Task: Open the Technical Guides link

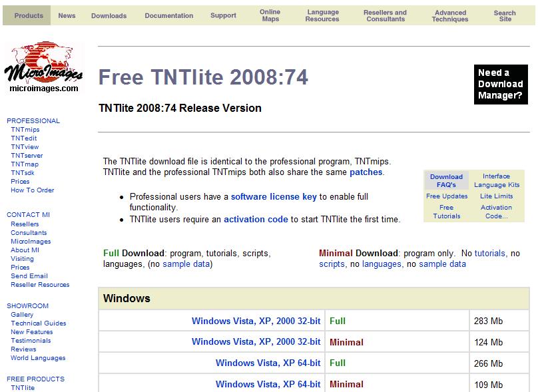Action: pyautogui.click(x=39, y=323)
